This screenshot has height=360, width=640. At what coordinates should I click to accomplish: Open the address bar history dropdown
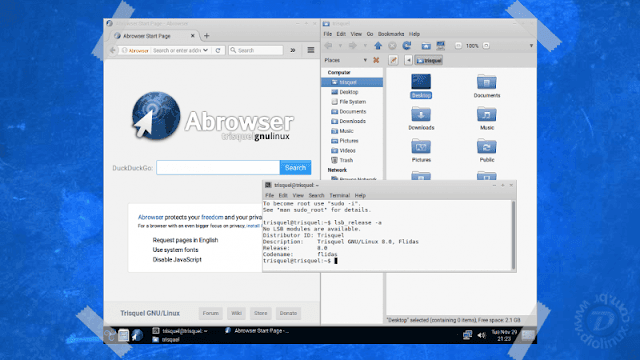[206, 50]
